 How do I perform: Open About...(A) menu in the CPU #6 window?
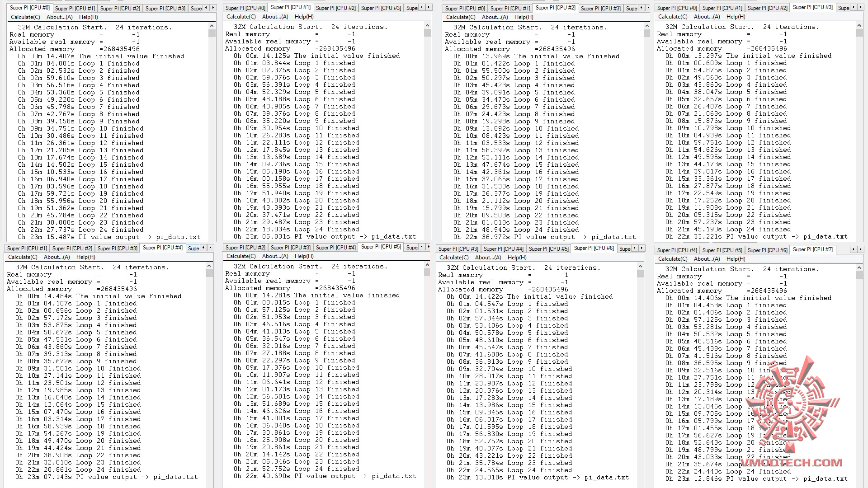pos(488,258)
